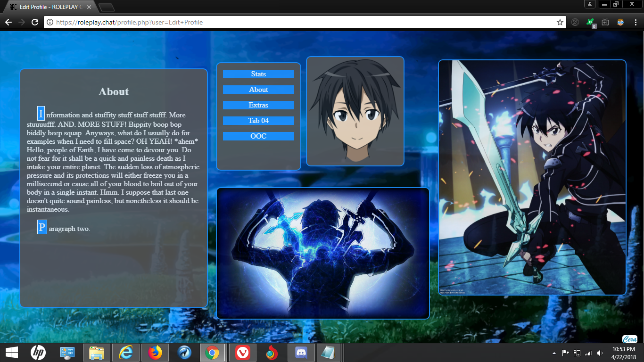Open Vivaldi from the taskbar
644x362 pixels.
point(243,353)
